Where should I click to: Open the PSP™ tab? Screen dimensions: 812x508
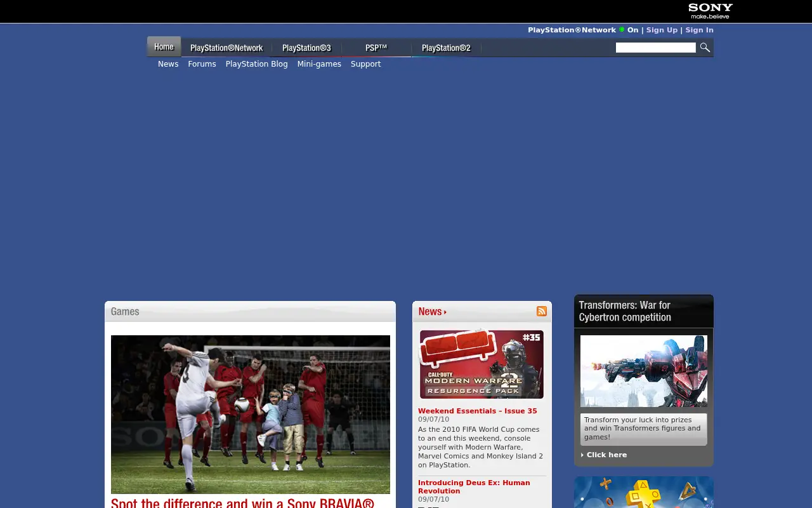pos(376,48)
